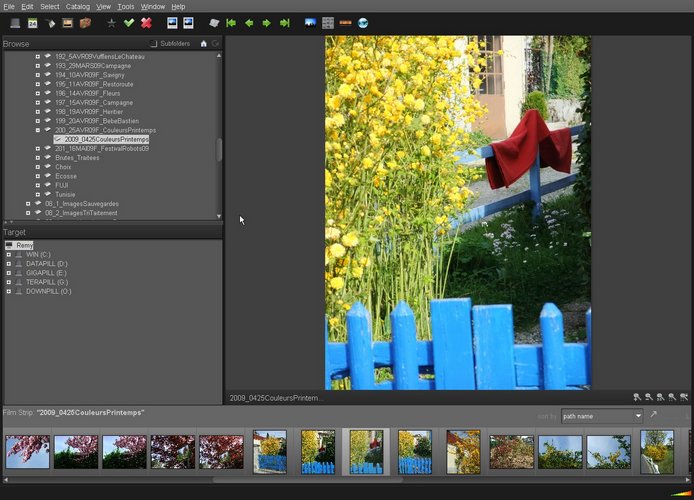Click the green checkmark accept icon

[x=129, y=23]
